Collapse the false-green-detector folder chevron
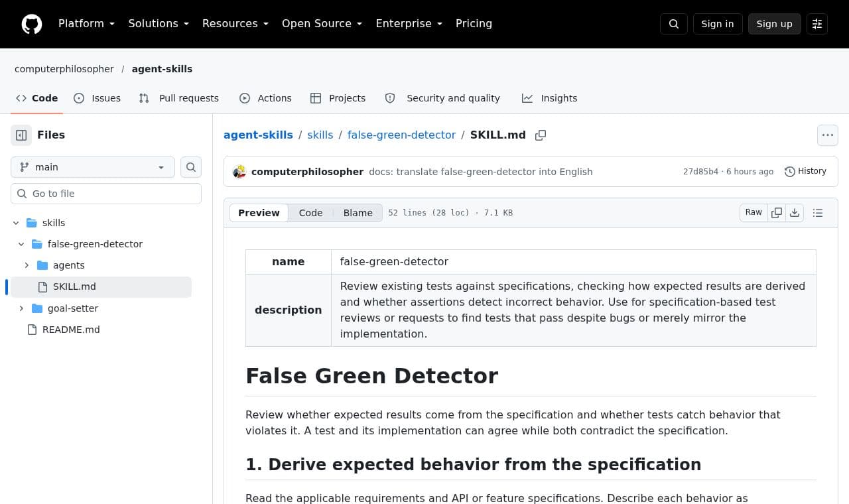The width and height of the screenshot is (849, 504). point(21,244)
